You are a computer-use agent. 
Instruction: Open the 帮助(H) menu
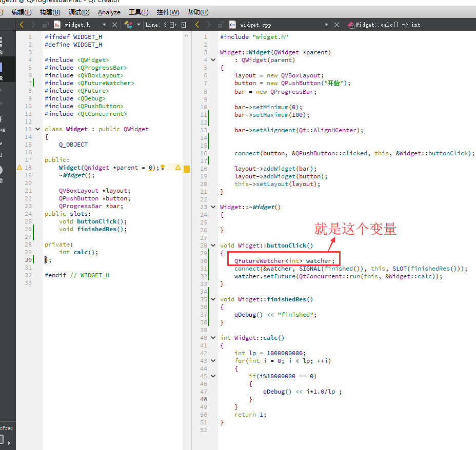[x=198, y=12]
